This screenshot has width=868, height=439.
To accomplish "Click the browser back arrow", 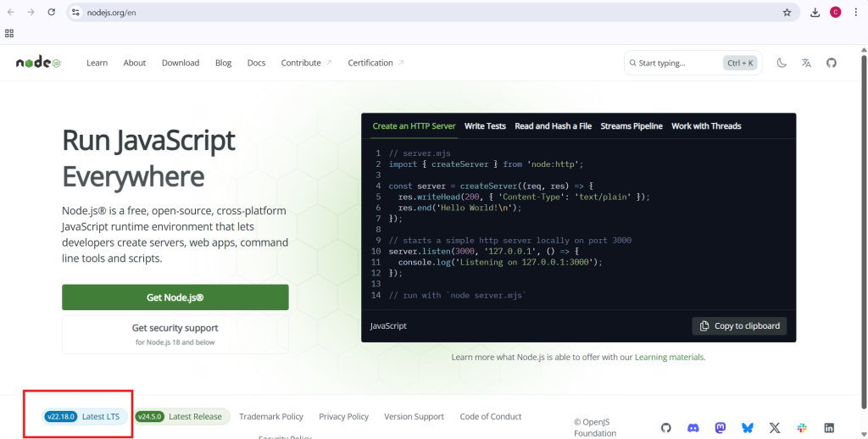I will [11, 12].
